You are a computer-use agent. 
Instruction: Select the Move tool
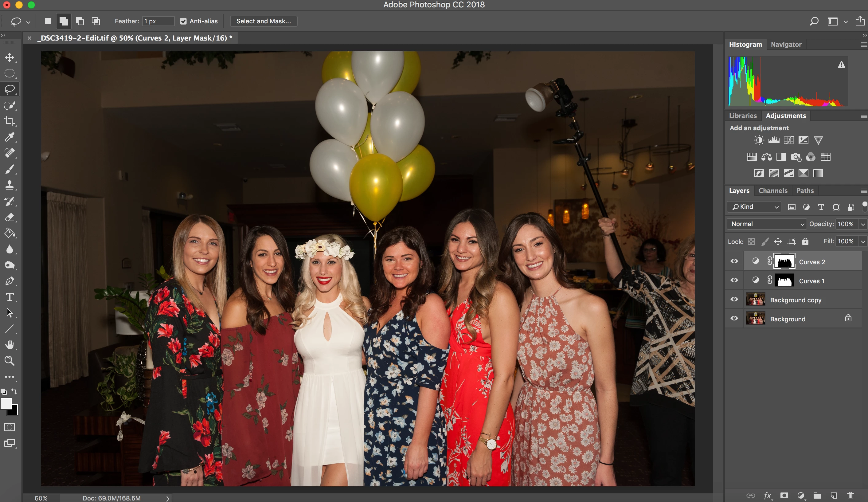pyautogui.click(x=9, y=57)
